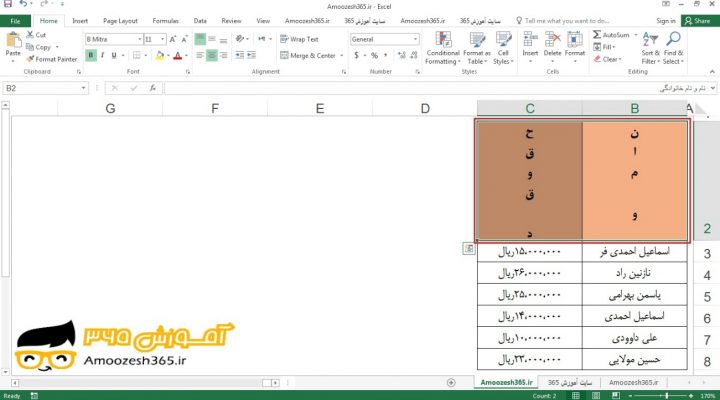
Task: Open the File tab
Action: click(x=15, y=21)
